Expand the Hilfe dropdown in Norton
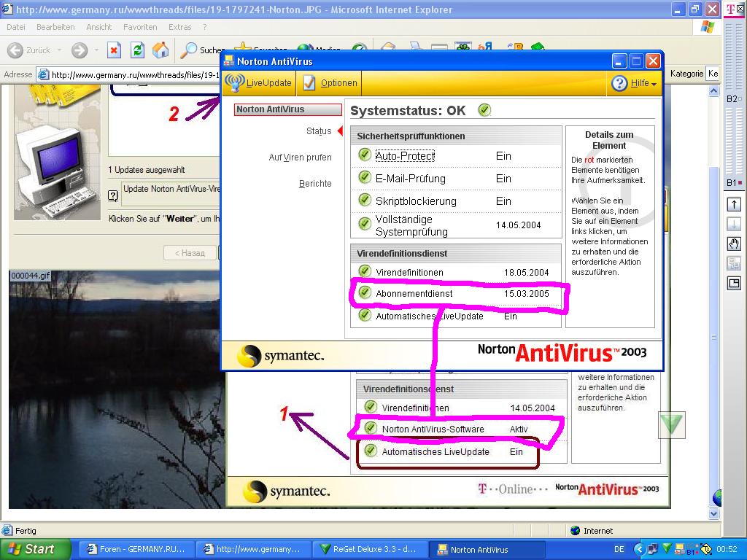747x560 pixels. [635, 83]
